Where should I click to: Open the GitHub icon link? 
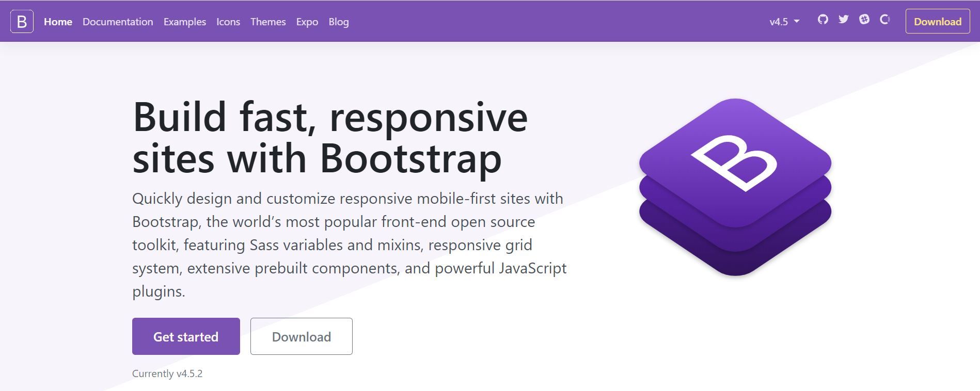tap(823, 20)
